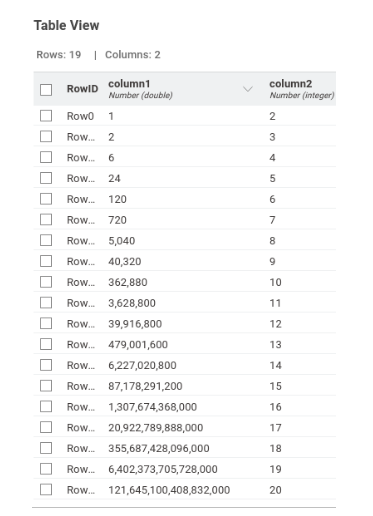Click on 479,001,600 in column1
This screenshot has height=516, width=373.
[138, 345]
